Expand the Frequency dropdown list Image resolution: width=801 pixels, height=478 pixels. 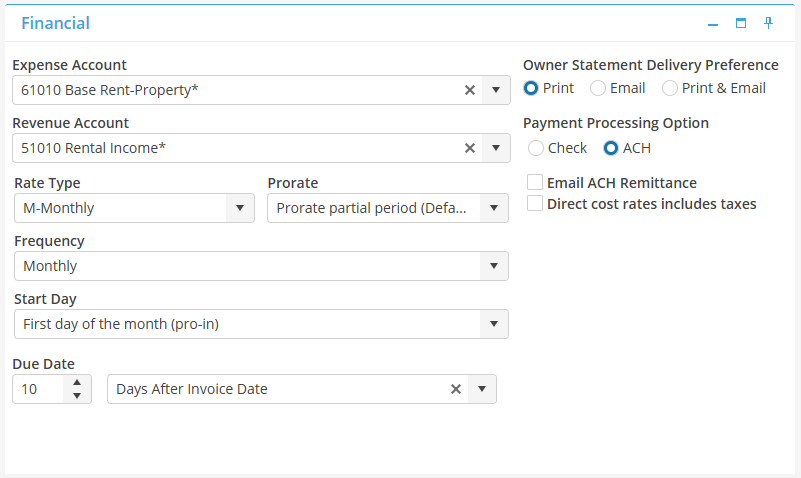494,266
